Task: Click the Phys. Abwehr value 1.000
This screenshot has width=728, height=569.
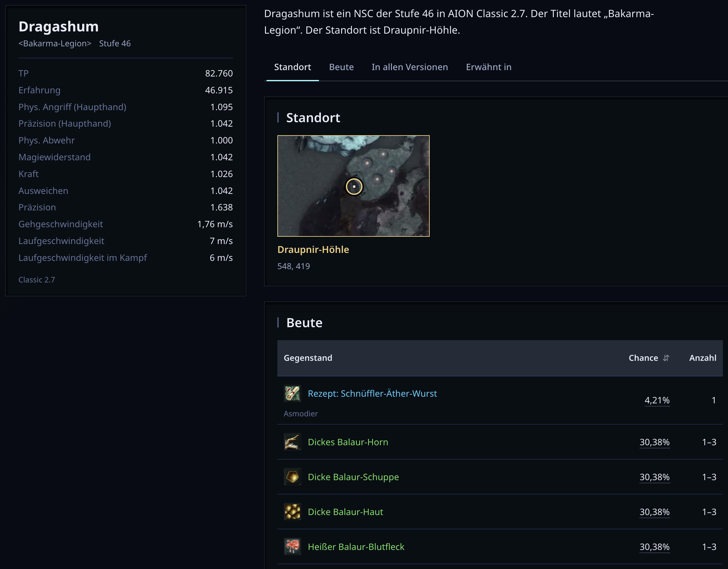Action: pyautogui.click(x=221, y=140)
